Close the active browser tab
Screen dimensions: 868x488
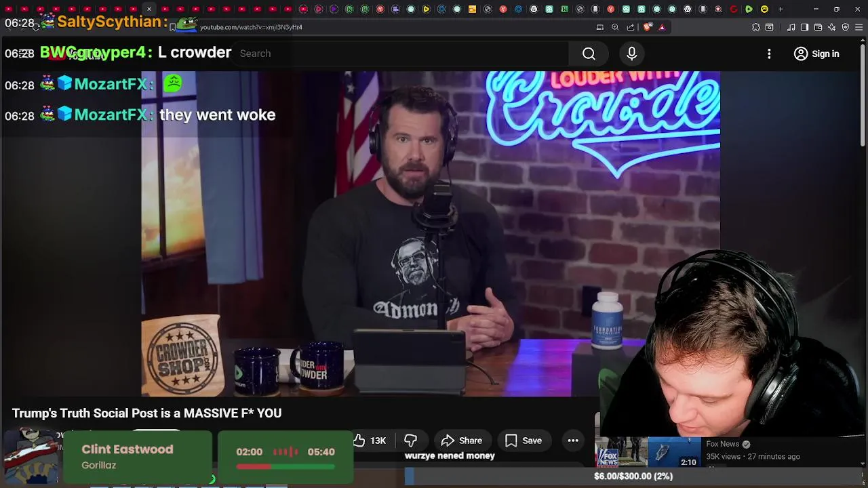(x=149, y=9)
